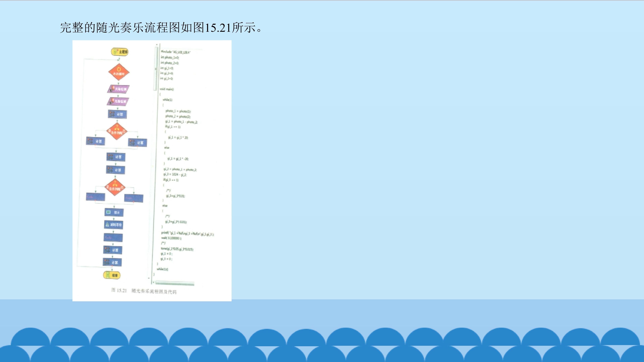Click the #include "AS_UIII_LIB.h" code line

click(x=176, y=52)
